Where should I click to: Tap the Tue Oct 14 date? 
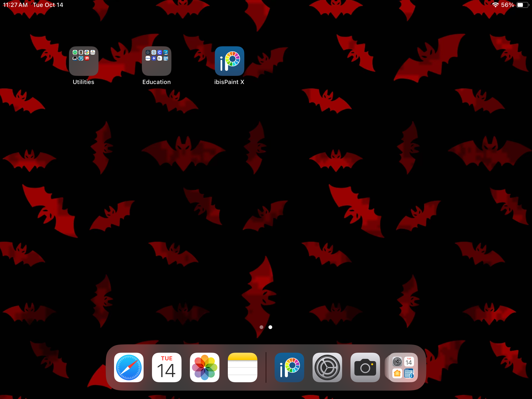coord(48,5)
